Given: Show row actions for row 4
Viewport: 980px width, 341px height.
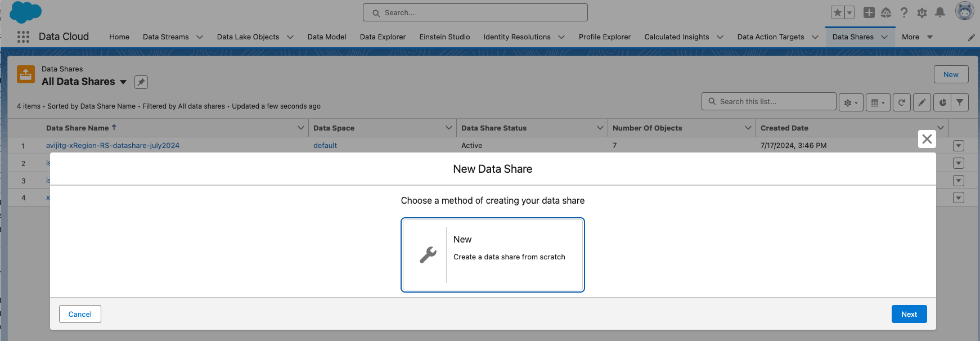Looking at the screenshot, I should [959, 198].
